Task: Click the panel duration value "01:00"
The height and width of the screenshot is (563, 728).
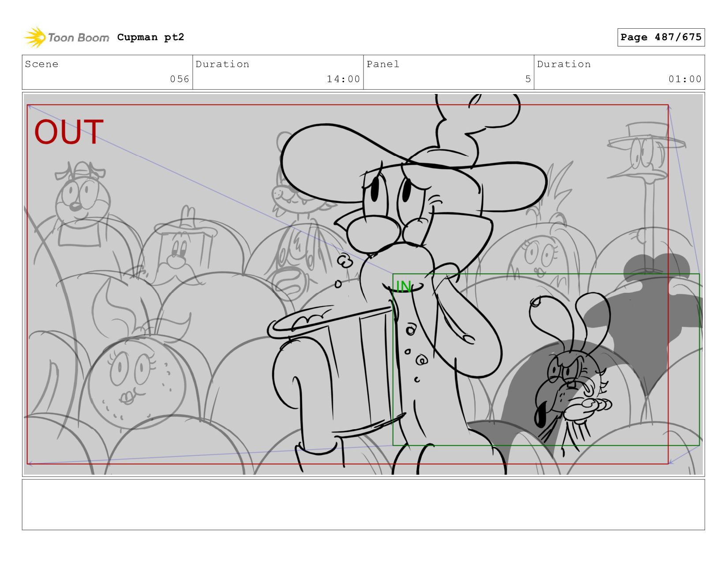Action: pos(685,79)
